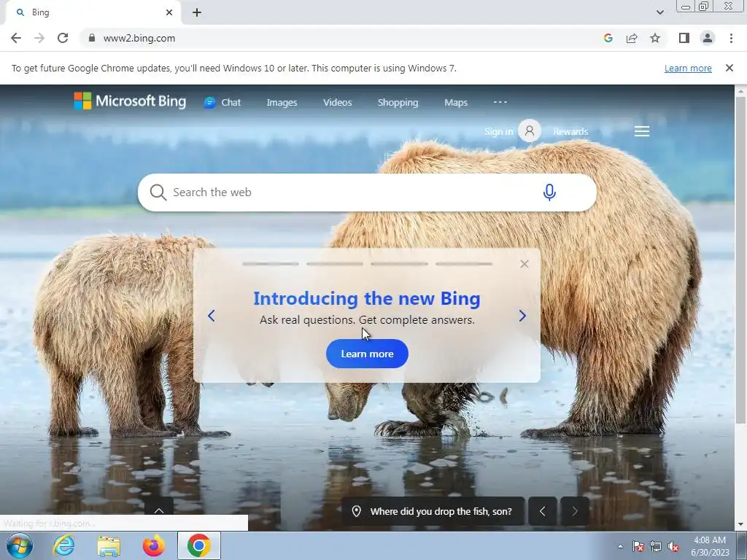Click the scrollbar down arrow

click(x=740, y=524)
